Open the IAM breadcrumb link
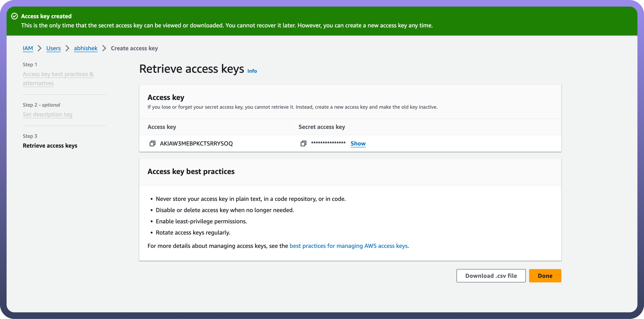 28,48
